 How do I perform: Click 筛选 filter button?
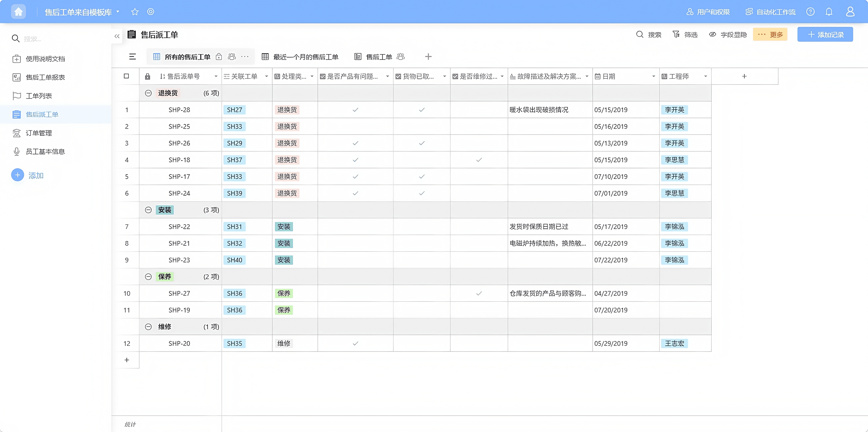point(685,35)
